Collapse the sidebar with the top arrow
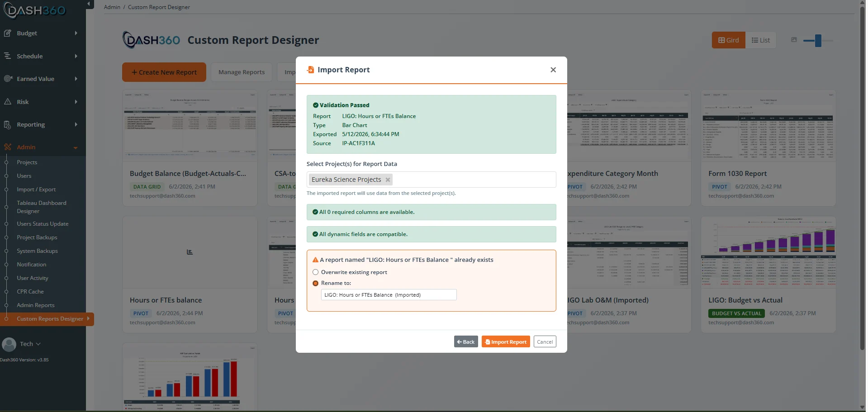The image size is (868, 412). pos(89,4)
